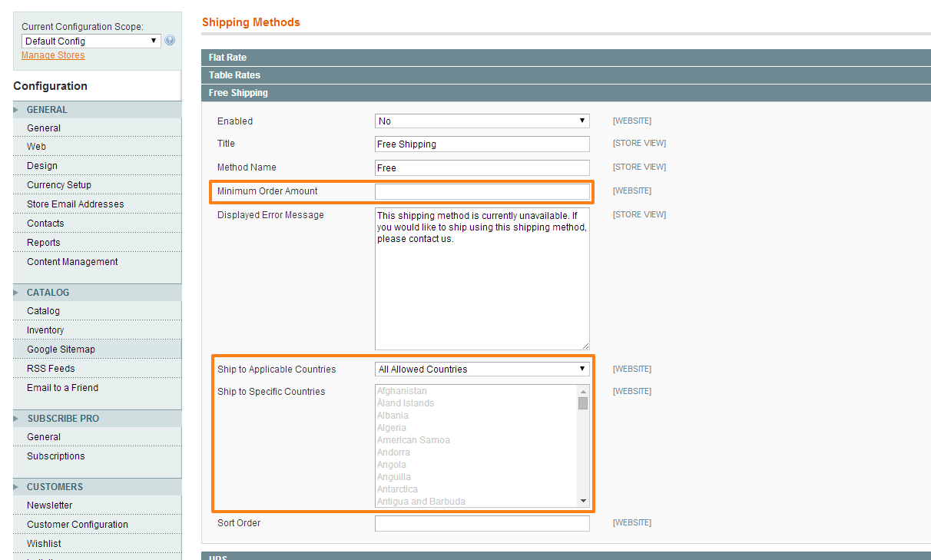Open Content Management settings
Screen dimensions: 931x560
click(x=72, y=262)
